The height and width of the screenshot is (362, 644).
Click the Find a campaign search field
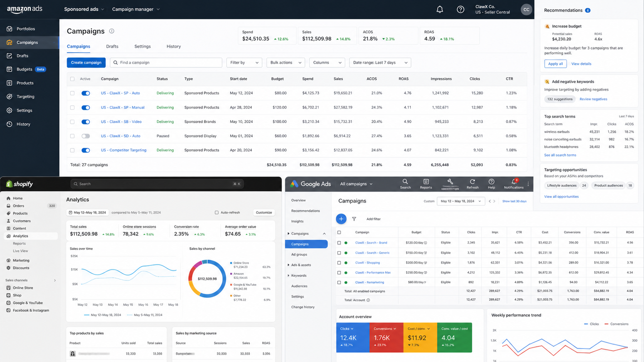166,62
